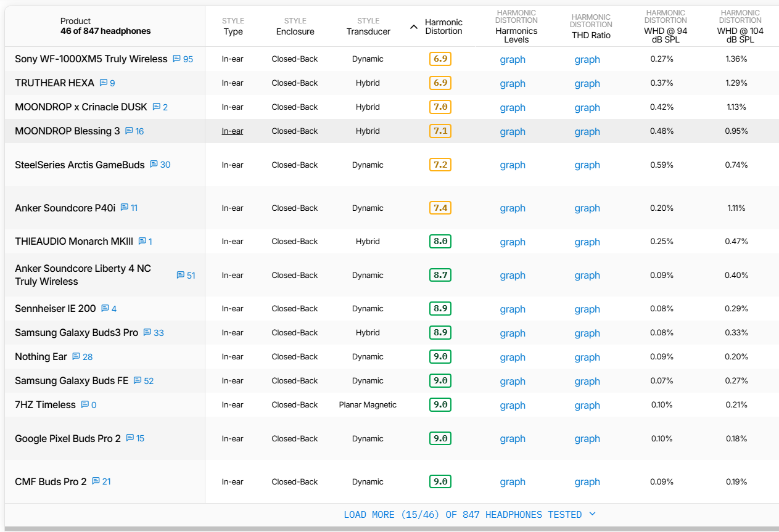Open comments icon for Google Pixel Buds Pro 2

pos(130,438)
